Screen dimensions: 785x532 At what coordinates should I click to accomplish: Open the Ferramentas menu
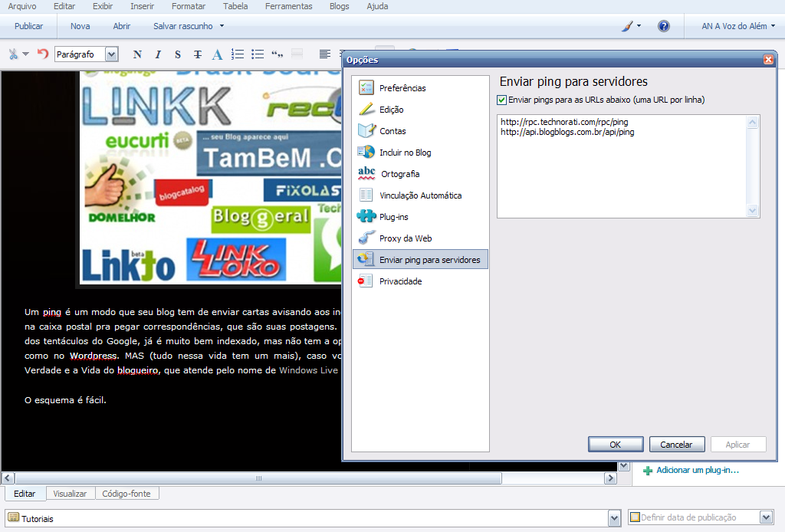click(288, 6)
